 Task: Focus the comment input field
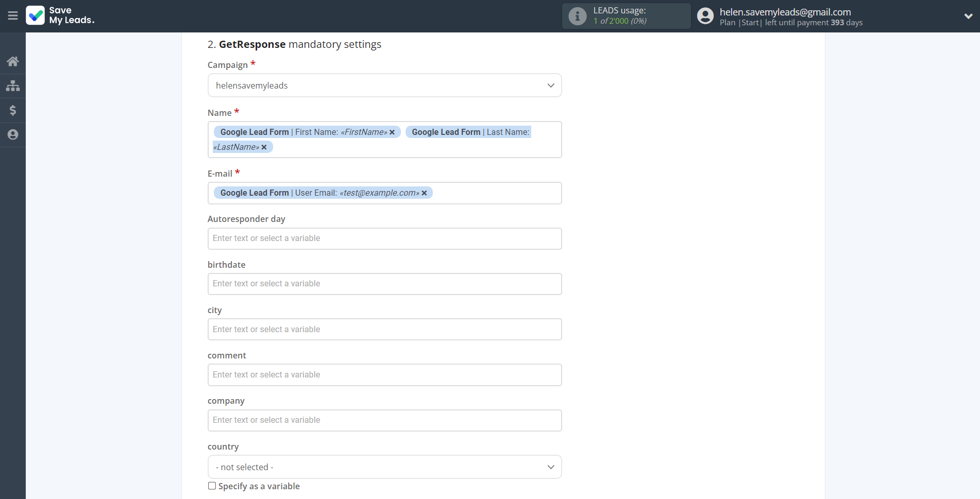coord(384,375)
